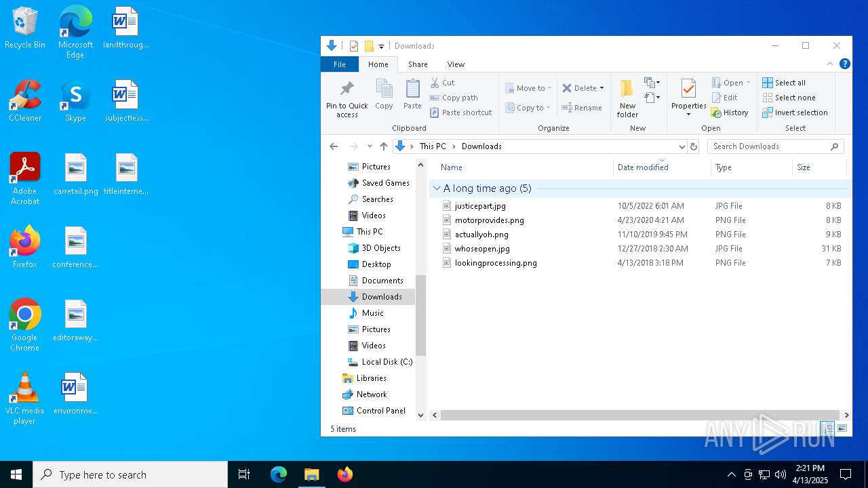Go back with the Back arrow

click(334, 146)
